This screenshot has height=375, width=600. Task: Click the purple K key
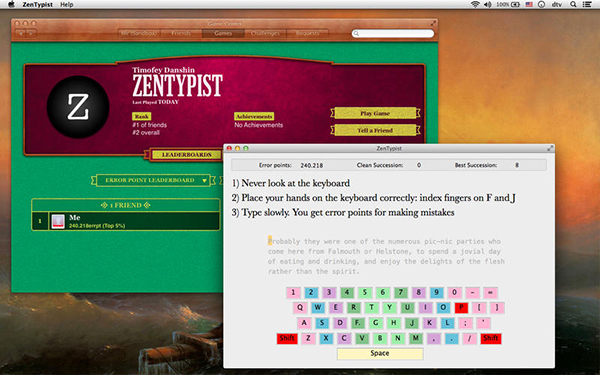(429, 323)
